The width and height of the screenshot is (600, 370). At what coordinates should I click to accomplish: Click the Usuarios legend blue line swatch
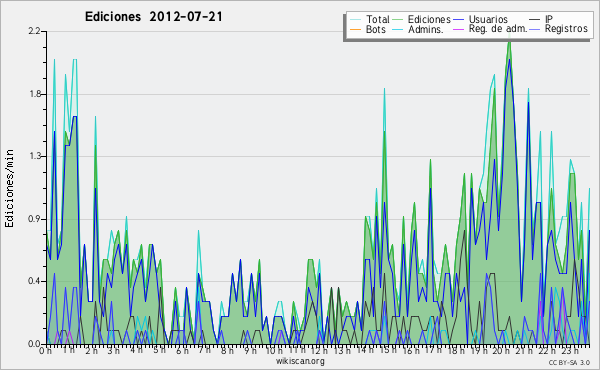tap(458, 20)
